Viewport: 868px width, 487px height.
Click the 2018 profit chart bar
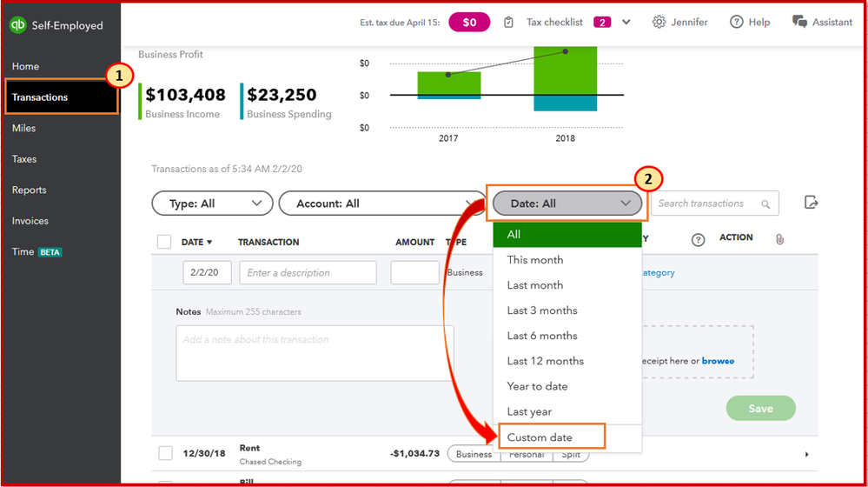click(x=565, y=78)
